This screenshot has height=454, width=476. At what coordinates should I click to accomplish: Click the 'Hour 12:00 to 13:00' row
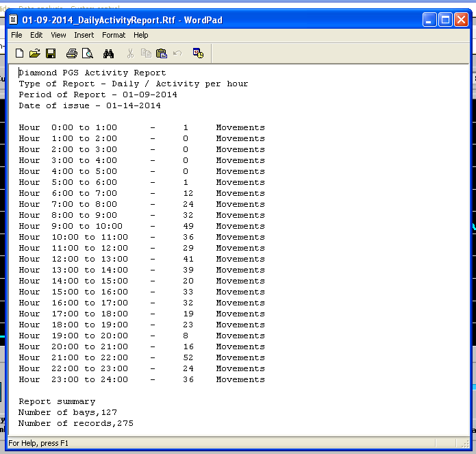pos(142,259)
